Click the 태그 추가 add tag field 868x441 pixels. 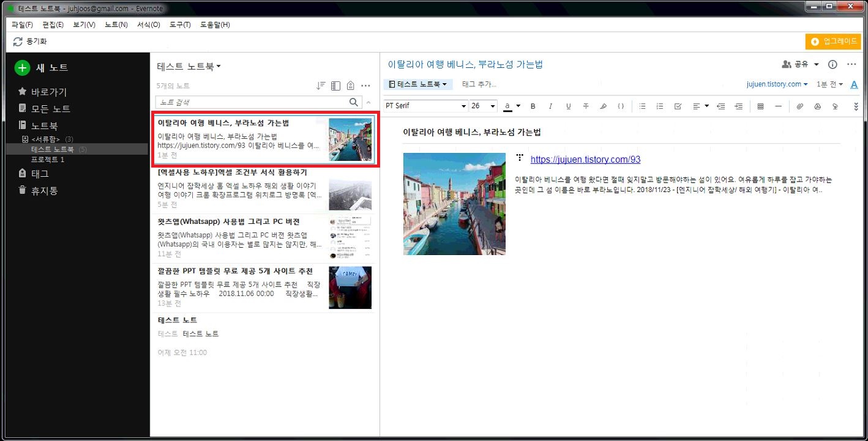[x=479, y=84]
